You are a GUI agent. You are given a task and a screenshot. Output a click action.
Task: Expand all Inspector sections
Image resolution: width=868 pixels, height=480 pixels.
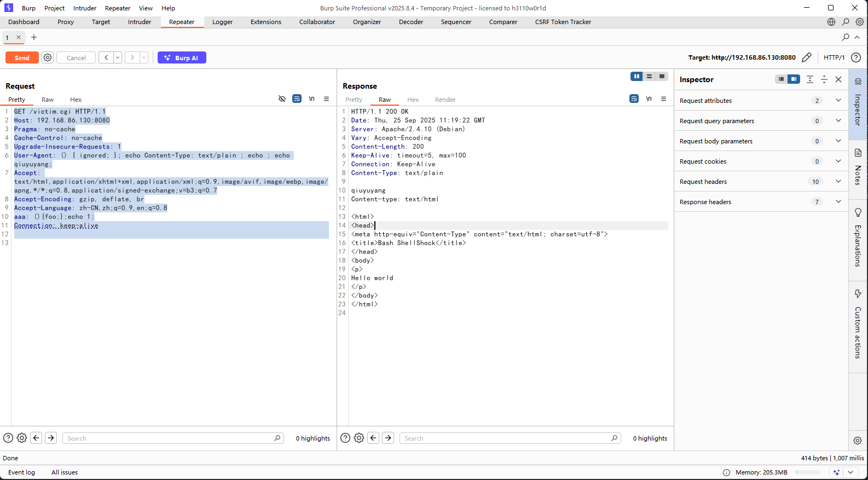pos(810,79)
